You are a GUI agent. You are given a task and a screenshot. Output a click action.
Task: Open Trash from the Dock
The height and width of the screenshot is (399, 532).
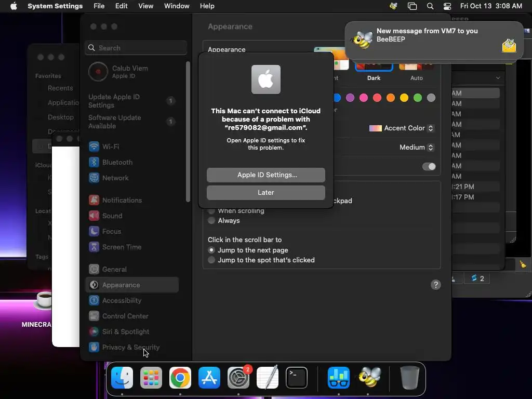pos(409,378)
